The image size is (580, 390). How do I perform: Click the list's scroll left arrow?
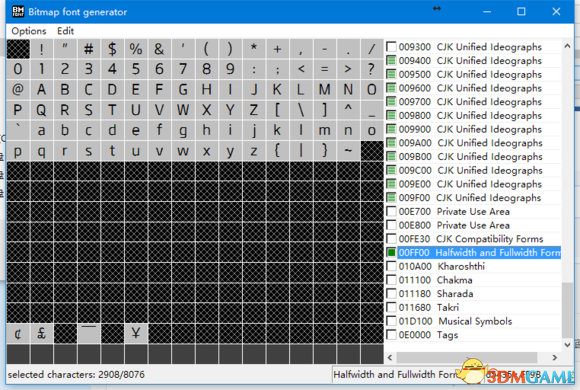tap(390, 357)
